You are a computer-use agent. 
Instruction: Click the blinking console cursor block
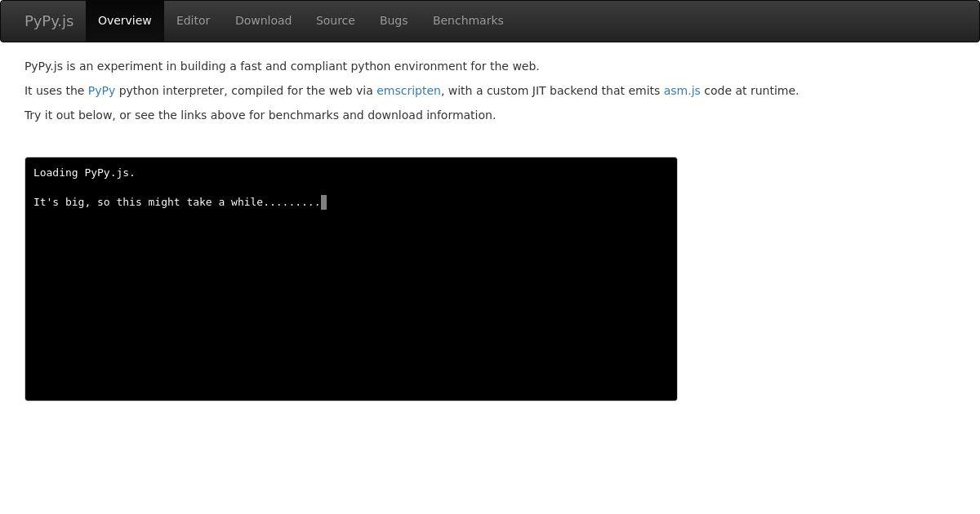click(x=324, y=202)
